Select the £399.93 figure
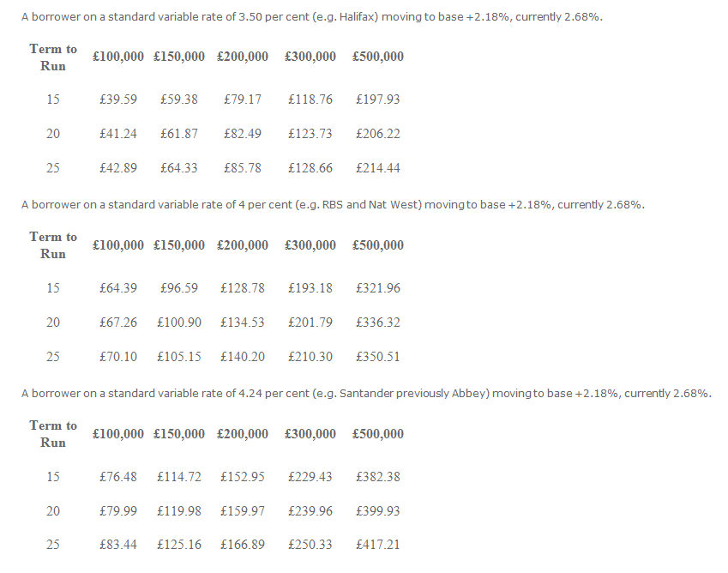 click(x=377, y=511)
